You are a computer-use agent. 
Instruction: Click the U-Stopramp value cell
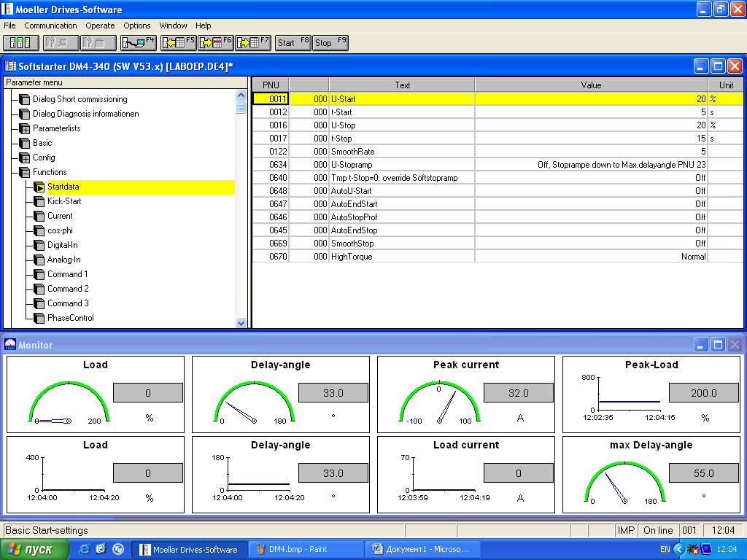591,165
